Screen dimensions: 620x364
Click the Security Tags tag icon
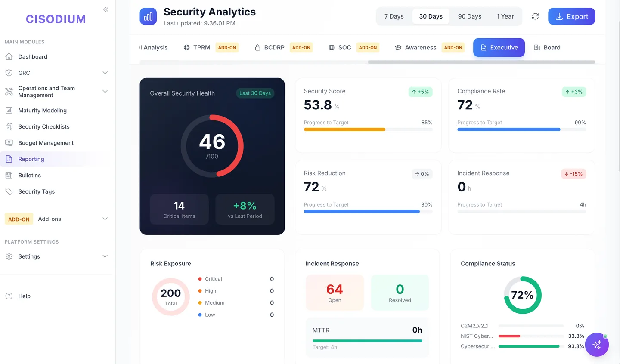(9, 191)
